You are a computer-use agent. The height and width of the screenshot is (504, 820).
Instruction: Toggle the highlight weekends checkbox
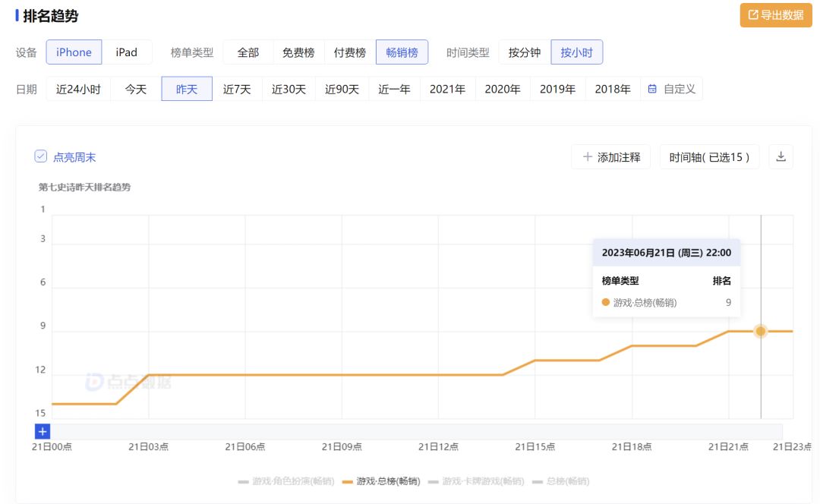coord(41,156)
